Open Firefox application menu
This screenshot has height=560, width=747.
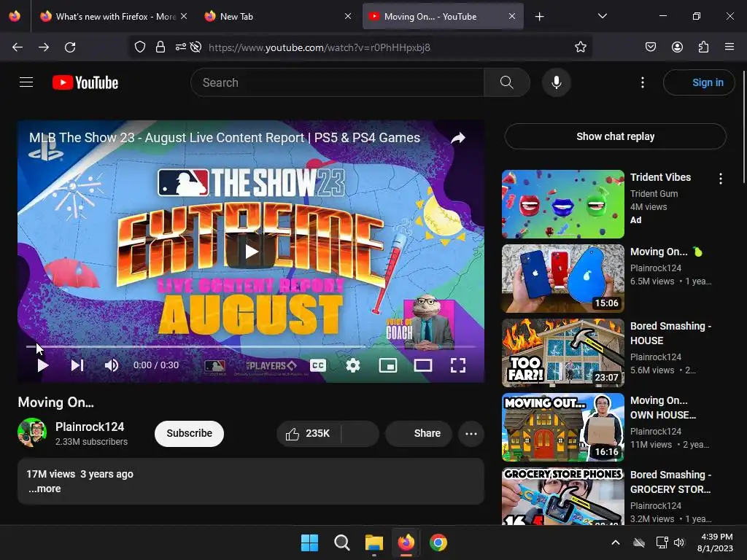[x=729, y=47]
